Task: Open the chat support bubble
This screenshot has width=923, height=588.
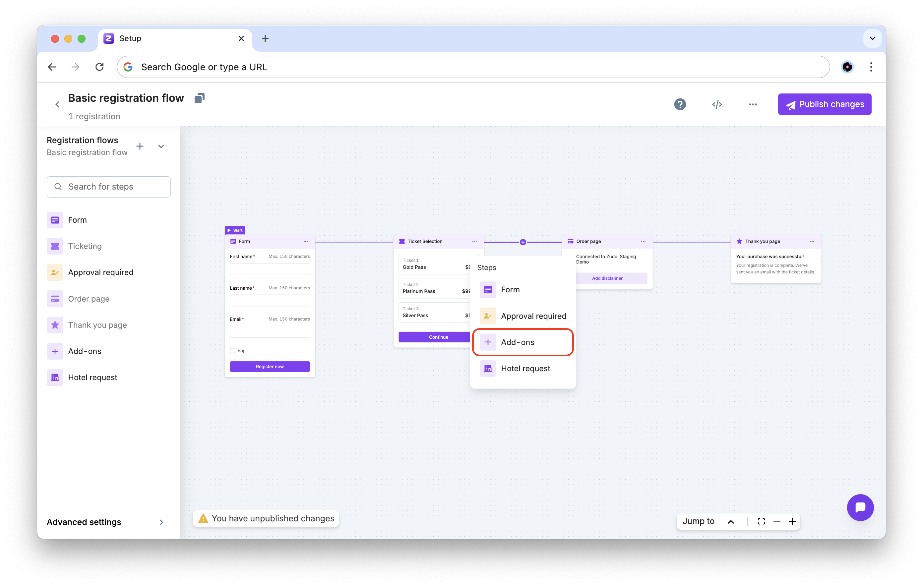Action: [860, 507]
